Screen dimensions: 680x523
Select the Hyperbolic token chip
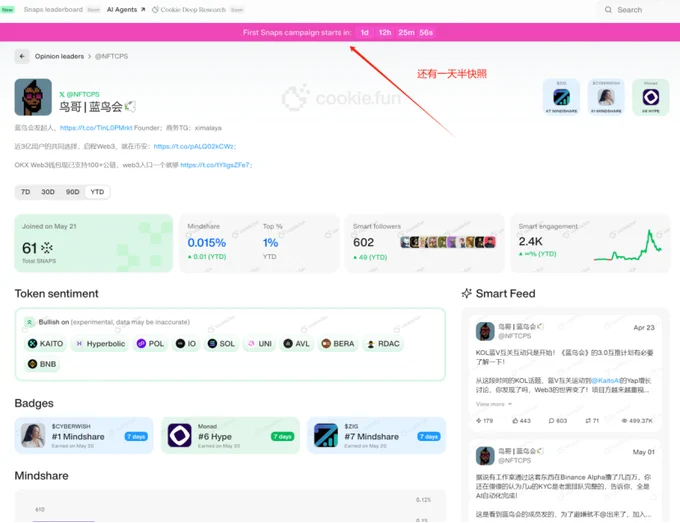pos(100,344)
